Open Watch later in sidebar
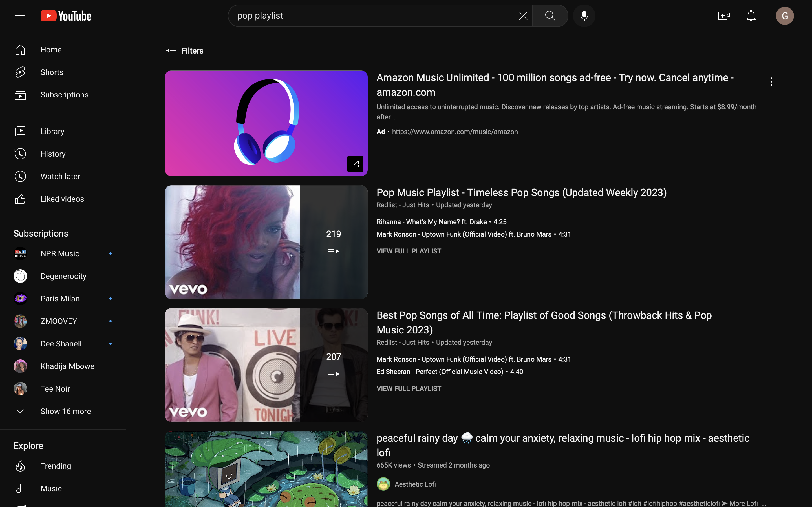 tap(60, 176)
